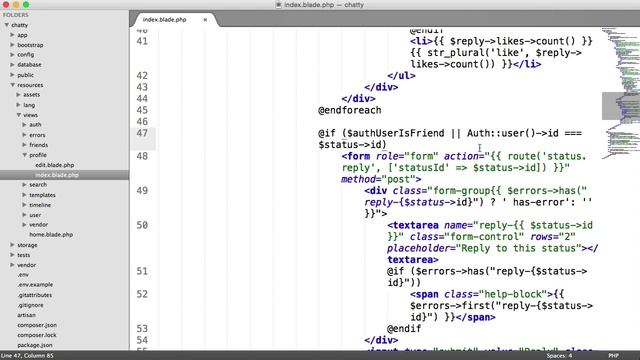Collapse the profile folder arrow
This screenshot has width=640, height=360.
(25, 155)
